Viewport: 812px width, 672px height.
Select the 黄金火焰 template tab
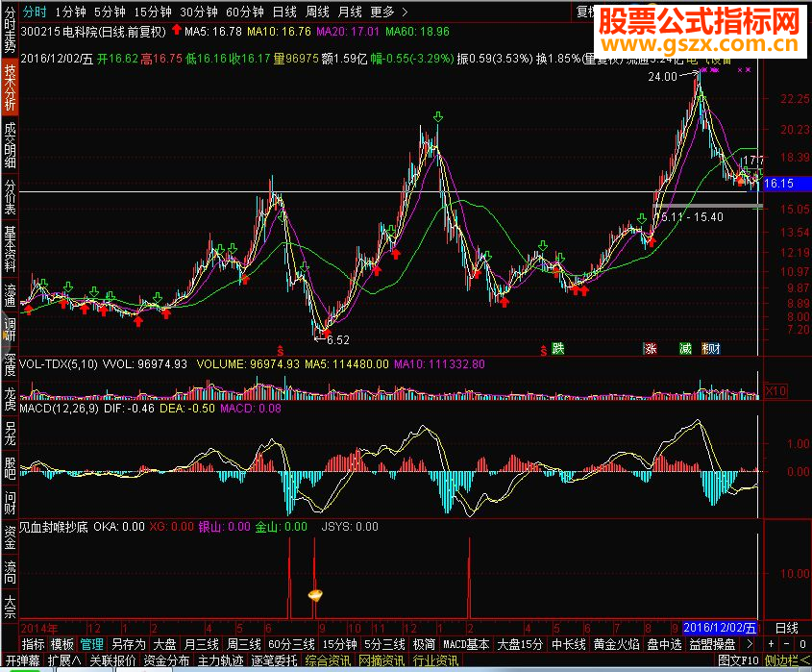pyautogui.click(x=616, y=644)
